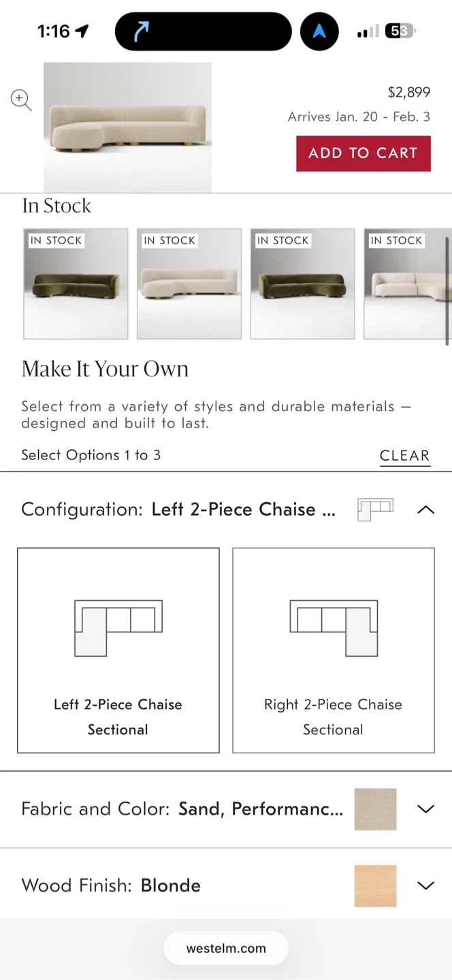Screen dimensions: 452x980
Task: Open the cream sofa In Stock thumbnail
Action: point(189,283)
